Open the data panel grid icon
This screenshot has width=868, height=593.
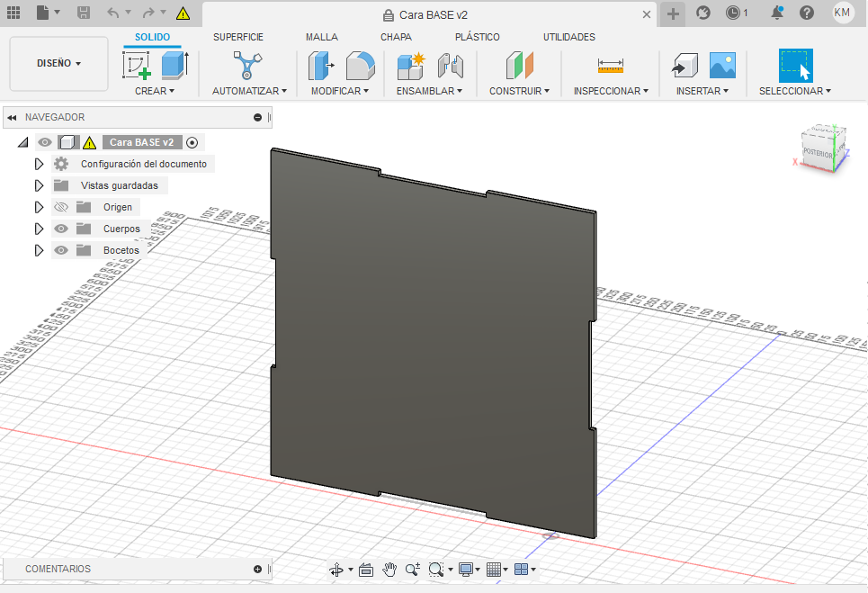click(13, 13)
